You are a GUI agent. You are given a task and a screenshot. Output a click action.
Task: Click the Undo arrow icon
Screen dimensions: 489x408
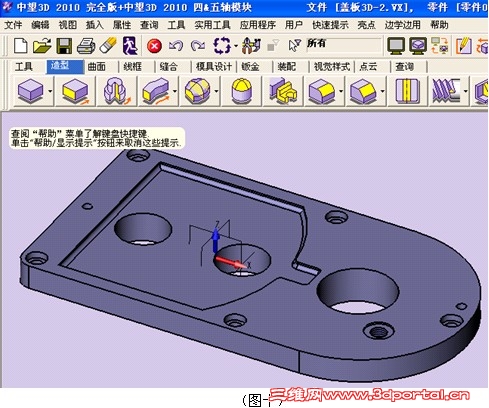tap(176, 46)
